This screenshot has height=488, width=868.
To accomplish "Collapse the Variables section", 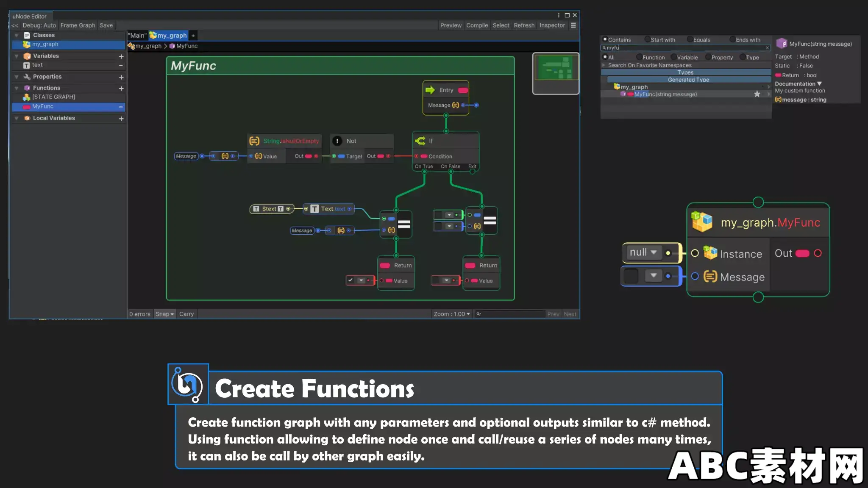I will pos(17,56).
